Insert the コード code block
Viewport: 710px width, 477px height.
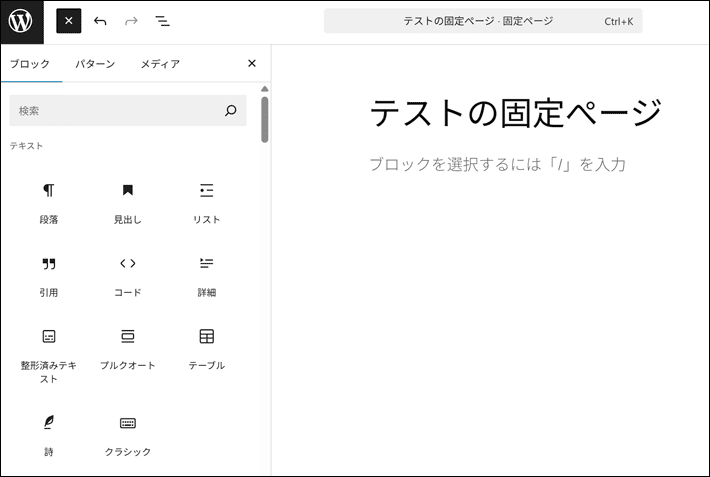point(128,275)
